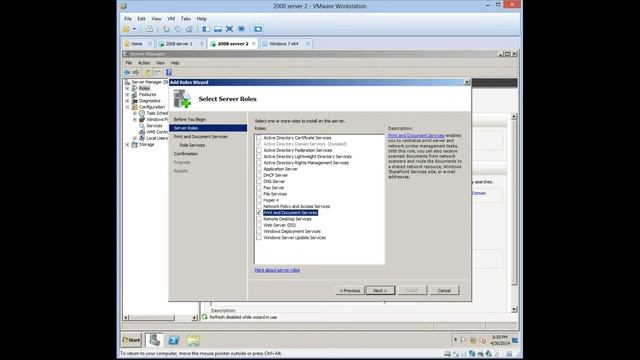Click Server Manager up-folder toolbar icon

pyautogui.click(x=148, y=72)
